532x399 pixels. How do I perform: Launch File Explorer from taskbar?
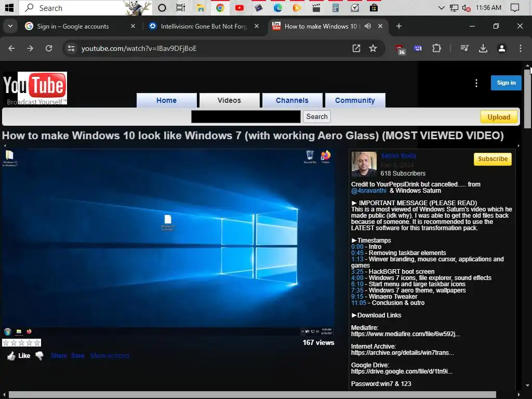click(x=201, y=8)
